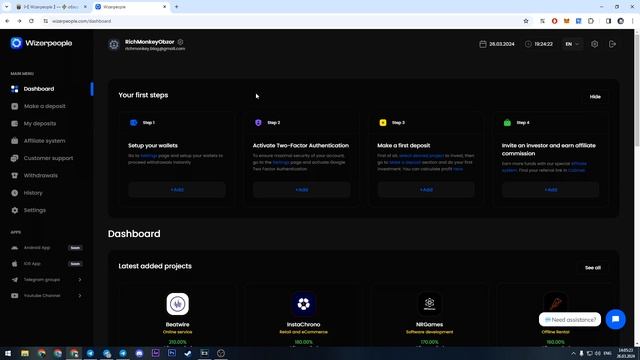Screen dimensions: 640x360
Task: Open Steam from the taskbar
Action: point(188,353)
